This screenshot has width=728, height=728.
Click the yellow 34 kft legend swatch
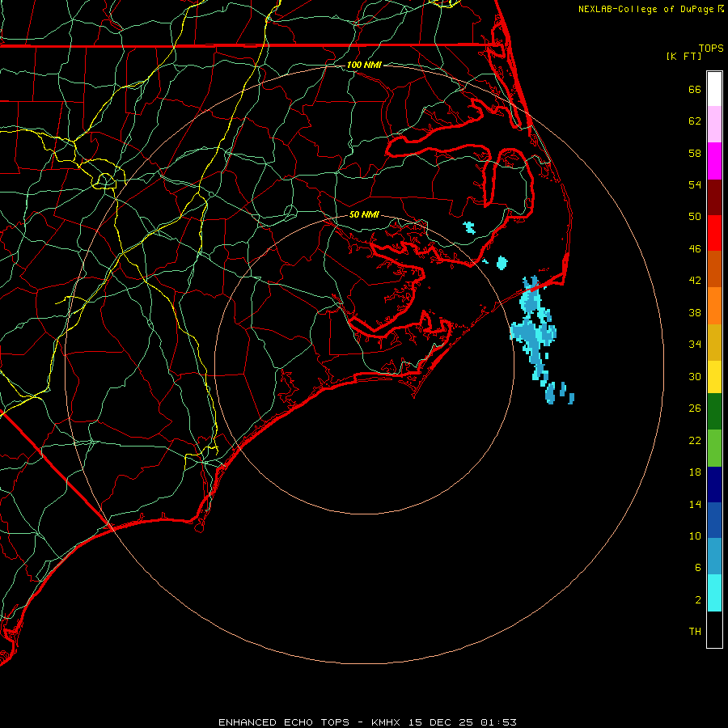pyautogui.click(x=714, y=376)
